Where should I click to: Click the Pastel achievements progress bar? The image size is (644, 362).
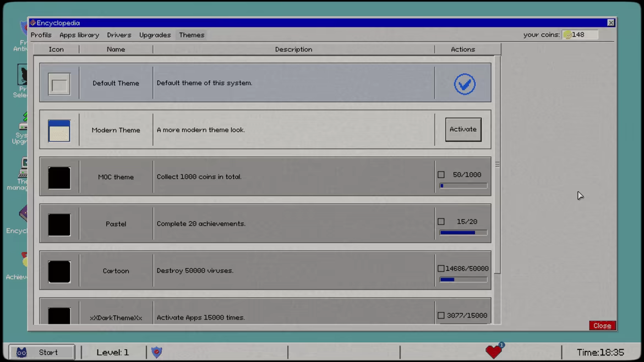[463, 233]
